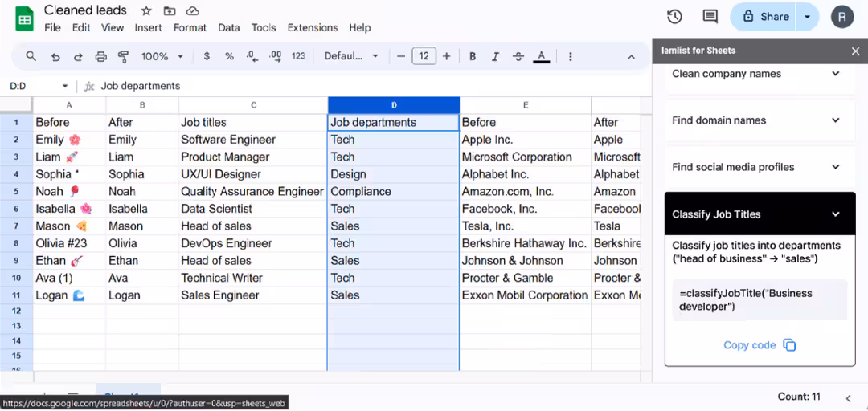
Task: Click the Share button
Action: 765,16
